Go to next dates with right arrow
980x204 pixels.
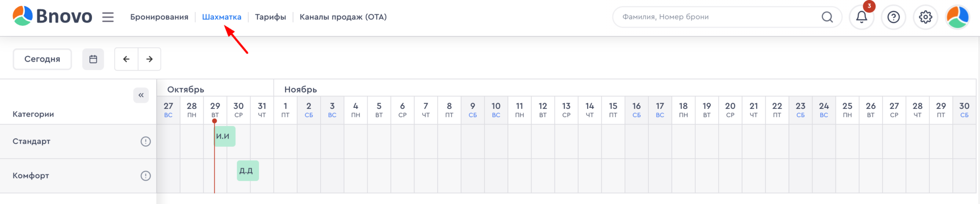tap(149, 59)
